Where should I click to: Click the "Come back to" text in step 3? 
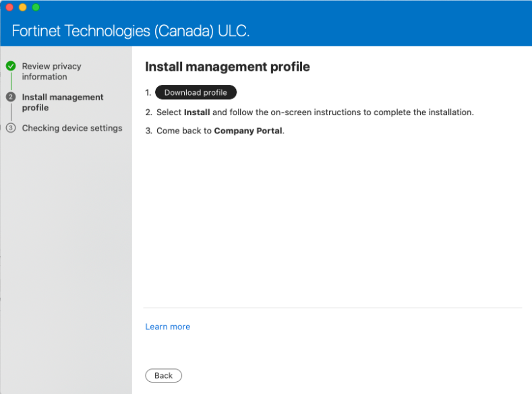183,131
